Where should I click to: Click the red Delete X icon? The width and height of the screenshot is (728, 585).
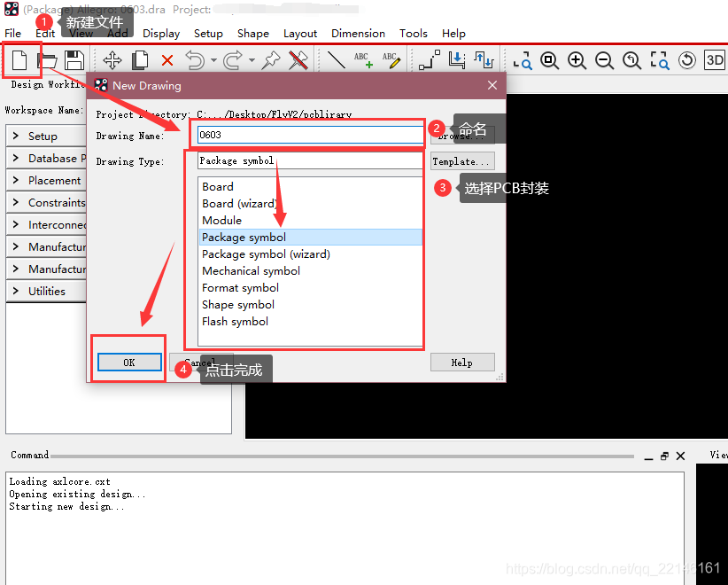point(167,60)
